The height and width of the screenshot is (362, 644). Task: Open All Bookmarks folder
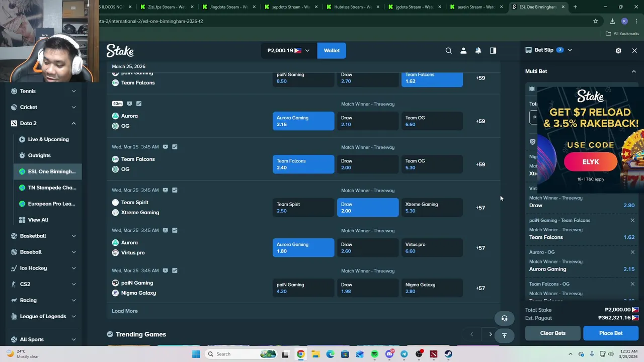622,34
